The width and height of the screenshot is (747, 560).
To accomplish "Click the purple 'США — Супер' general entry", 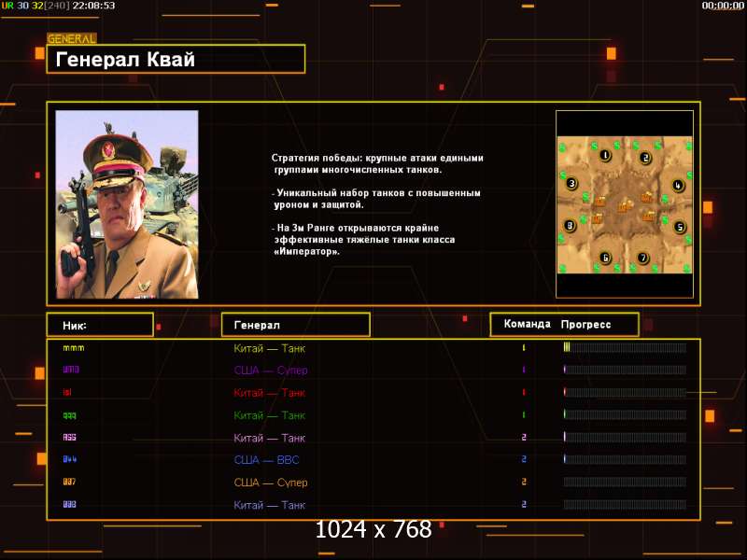I will click(x=271, y=370).
